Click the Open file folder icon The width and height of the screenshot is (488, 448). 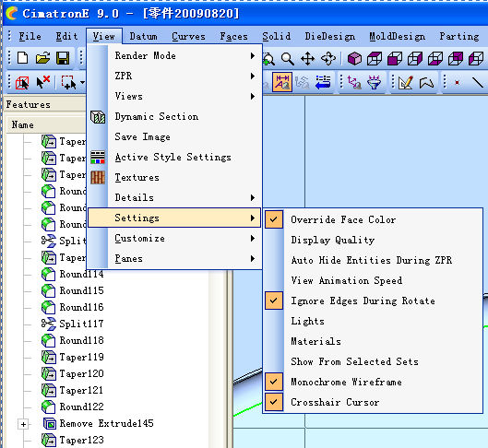tap(42, 58)
